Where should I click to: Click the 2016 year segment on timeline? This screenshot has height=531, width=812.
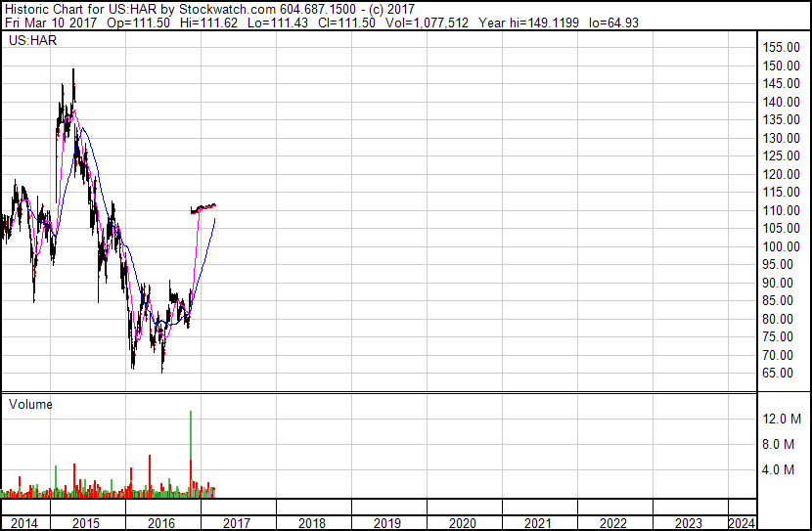(x=161, y=523)
